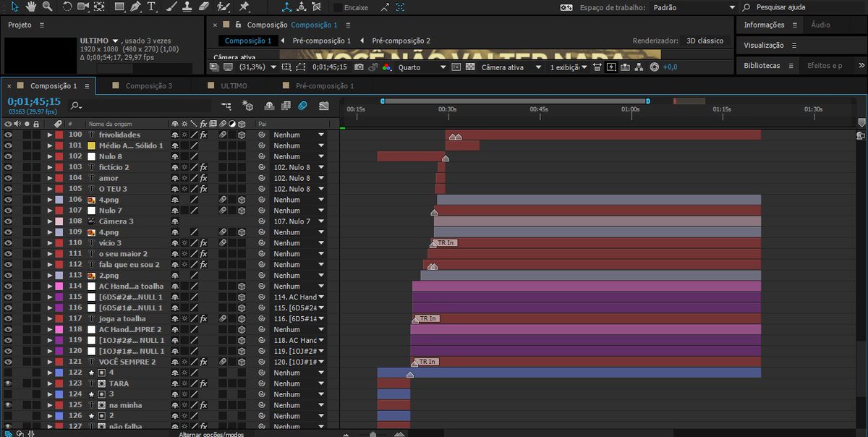Click the Visualização panel header
Viewport: 868px width, 437px height.
[x=764, y=45]
